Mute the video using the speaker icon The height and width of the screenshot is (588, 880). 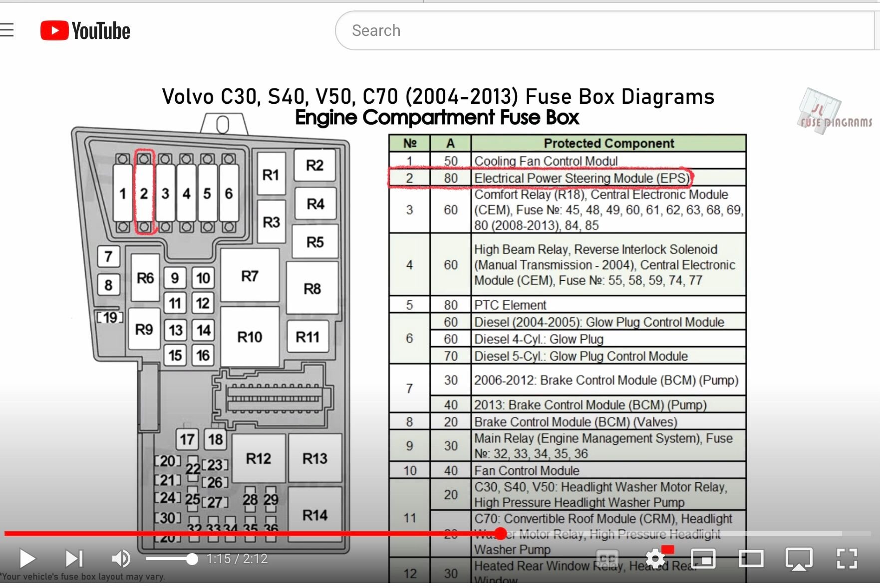click(121, 559)
